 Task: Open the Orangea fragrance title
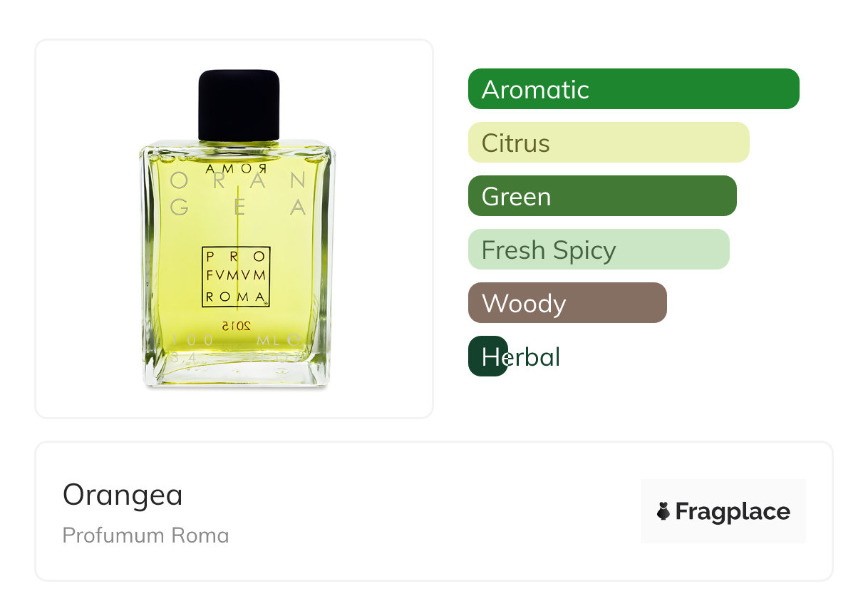pyautogui.click(x=123, y=495)
